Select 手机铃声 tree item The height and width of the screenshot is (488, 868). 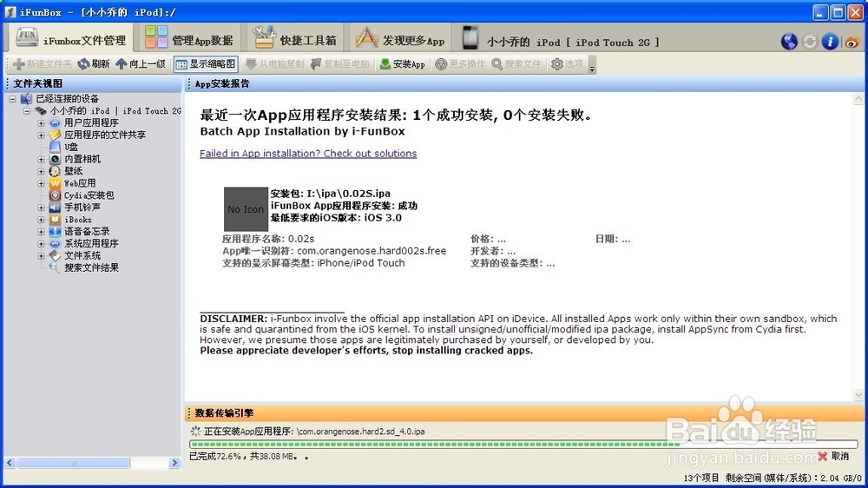tap(82, 208)
